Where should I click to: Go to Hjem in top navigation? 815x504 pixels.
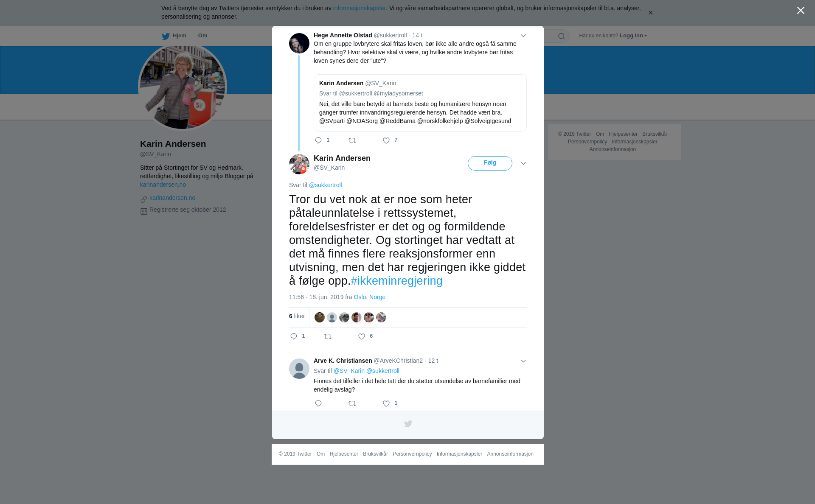[x=174, y=36]
